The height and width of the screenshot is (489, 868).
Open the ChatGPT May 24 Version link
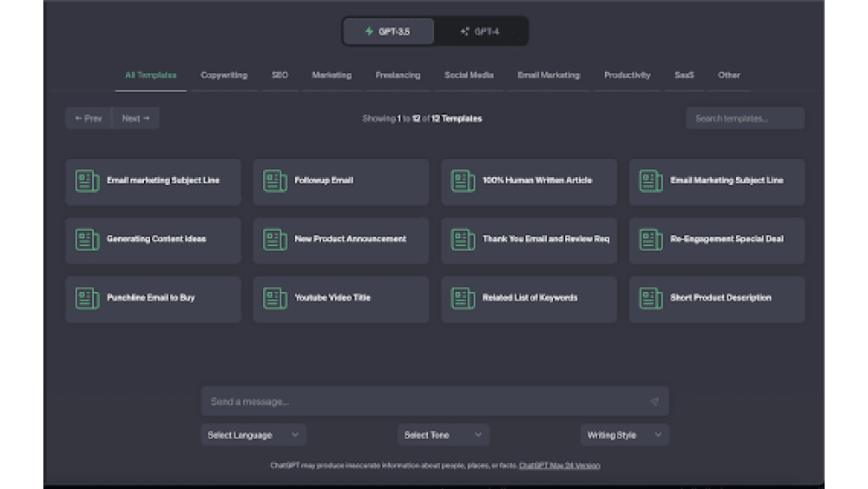(560, 466)
